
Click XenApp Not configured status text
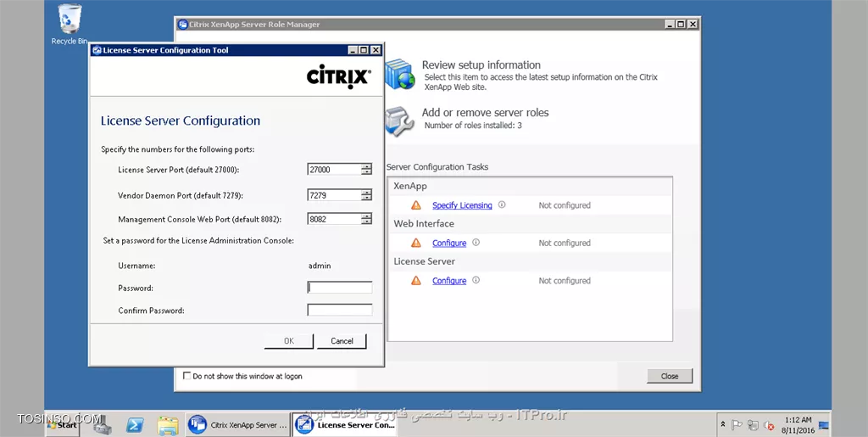pos(565,205)
